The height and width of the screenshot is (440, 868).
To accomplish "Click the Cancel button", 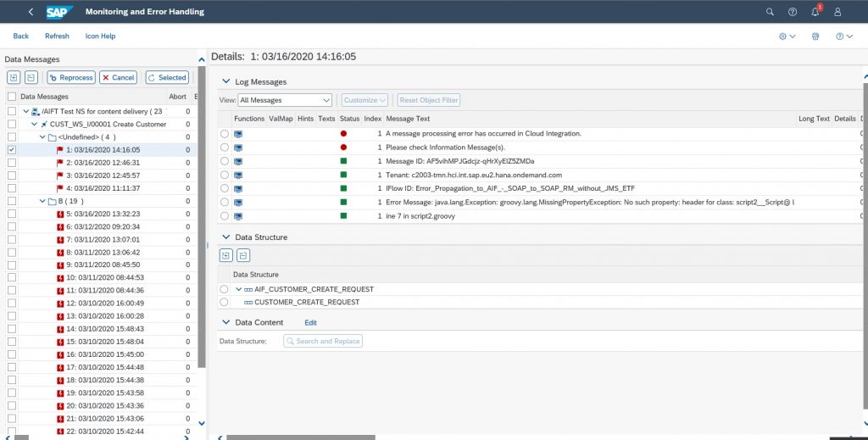I will point(119,77).
